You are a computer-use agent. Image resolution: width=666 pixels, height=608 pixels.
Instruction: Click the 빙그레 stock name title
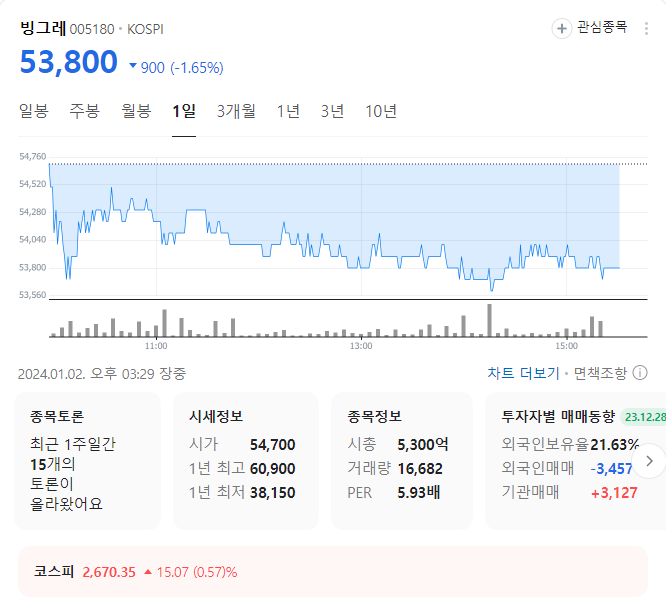43,28
